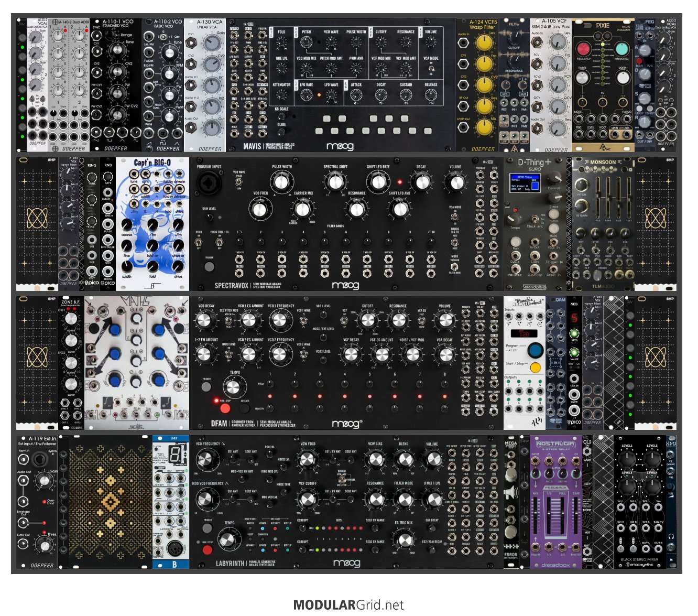Tap the Run button on D-Thing+
This screenshot has height=616, width=698.
click(516, 242)
